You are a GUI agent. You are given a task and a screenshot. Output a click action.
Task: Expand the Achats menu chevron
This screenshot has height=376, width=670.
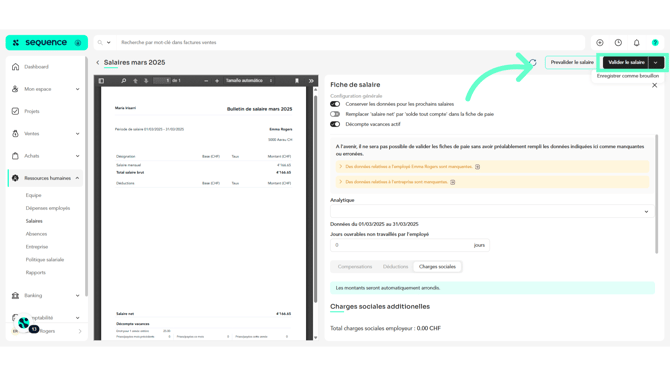point(77,156)
